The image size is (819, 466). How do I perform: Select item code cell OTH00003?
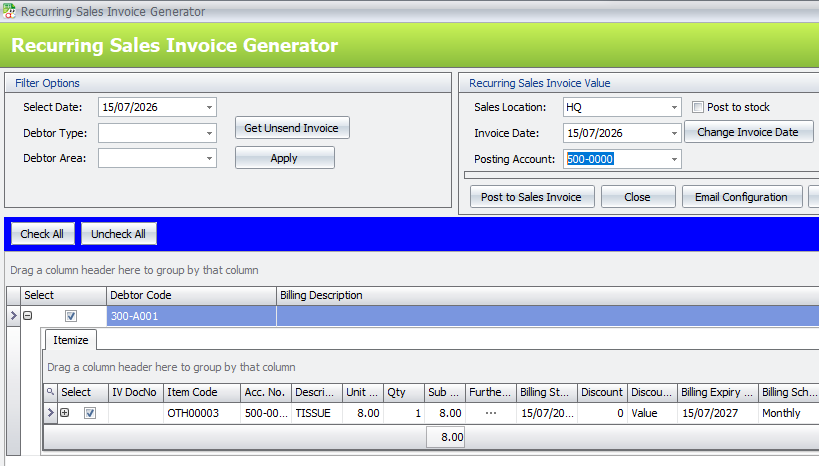click(x=202, y=413)
